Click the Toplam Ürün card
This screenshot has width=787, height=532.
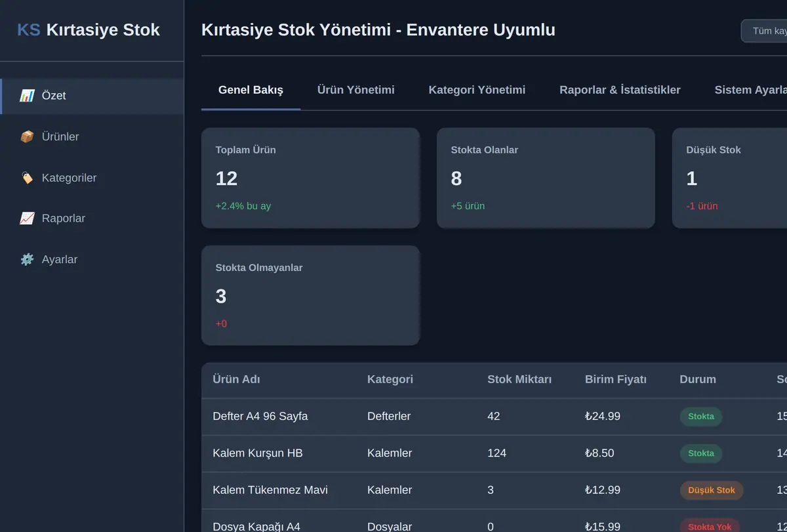[x=310, y=178]
